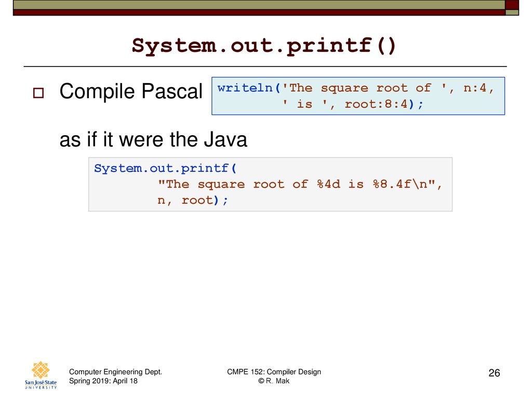
Task: Click the 'n, root);' code line
Action: point(192,200)
